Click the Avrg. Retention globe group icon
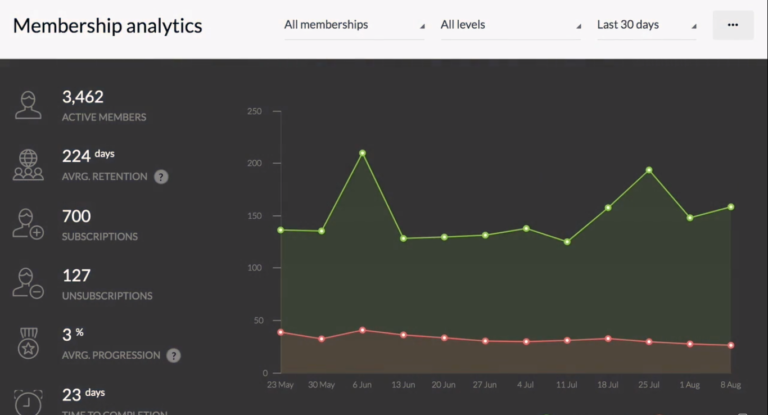This screenshot has width=768, height=415. pos(28,165)
